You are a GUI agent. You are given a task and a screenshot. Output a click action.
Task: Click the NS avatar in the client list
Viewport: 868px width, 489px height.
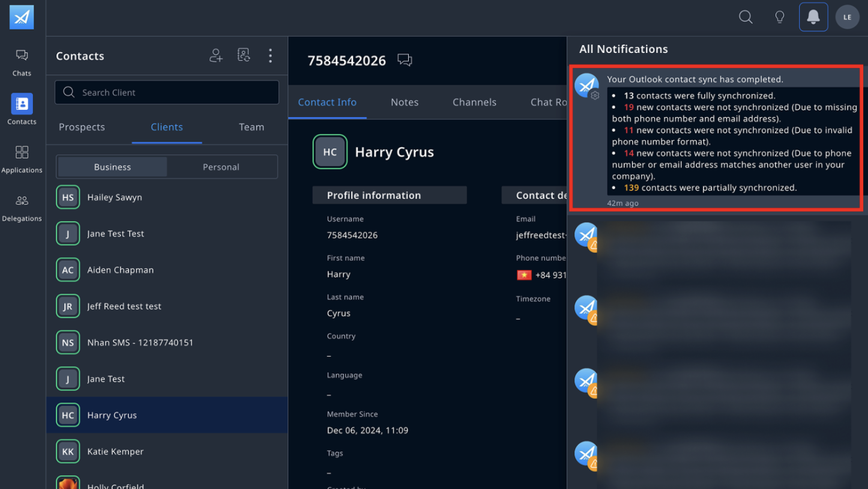[68, 342]
